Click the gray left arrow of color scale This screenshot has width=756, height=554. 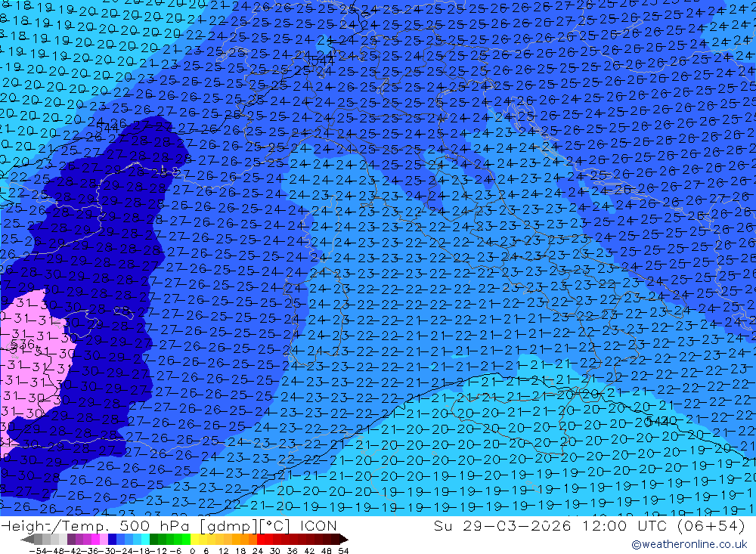[x=27, y=540]
